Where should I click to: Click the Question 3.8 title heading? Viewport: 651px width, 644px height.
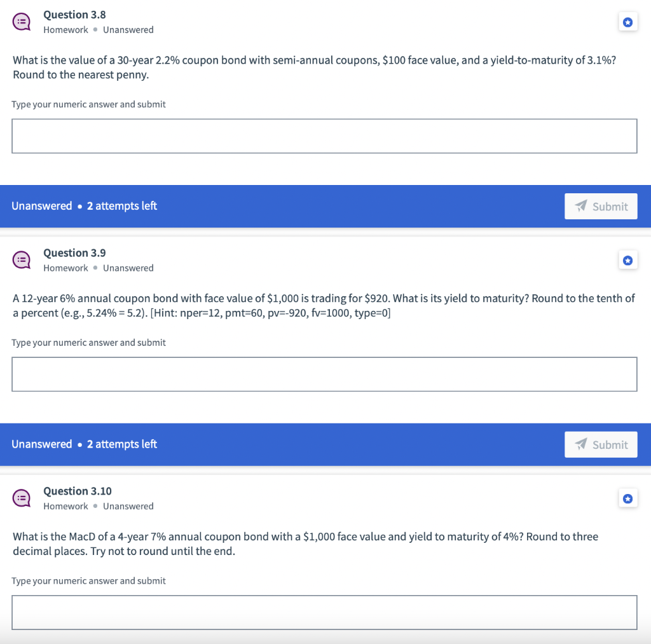pyautogui.click(x=74, y=15)
